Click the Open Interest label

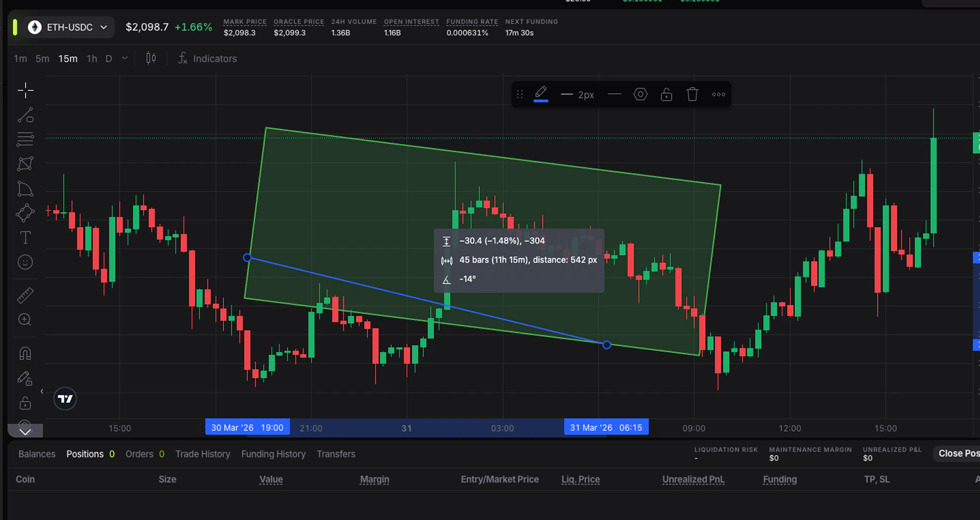[412, 22]
